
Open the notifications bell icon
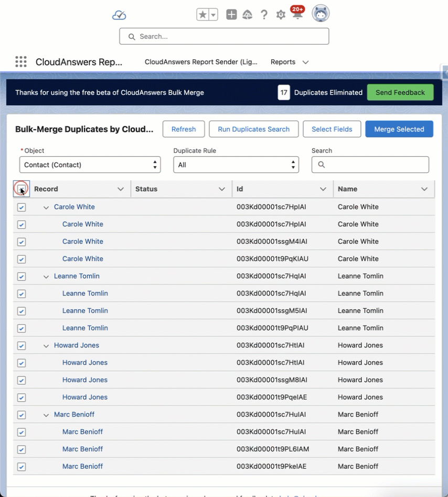(x=297, y=15)
